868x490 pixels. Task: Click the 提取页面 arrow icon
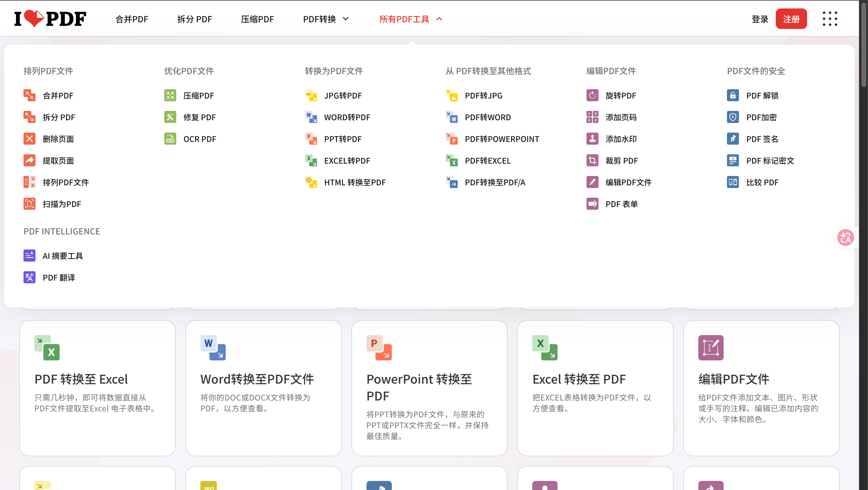(x=29, y=160)
